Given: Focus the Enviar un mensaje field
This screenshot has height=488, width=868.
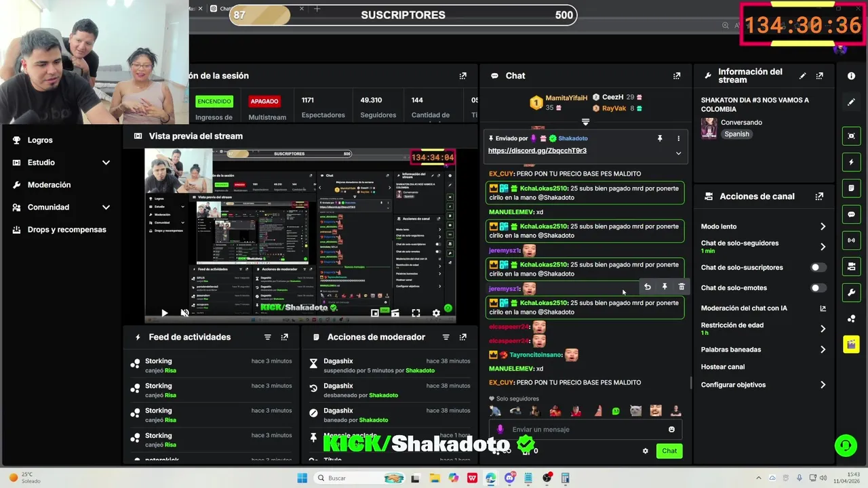Looking at the screenshot, I should [585, 429].
